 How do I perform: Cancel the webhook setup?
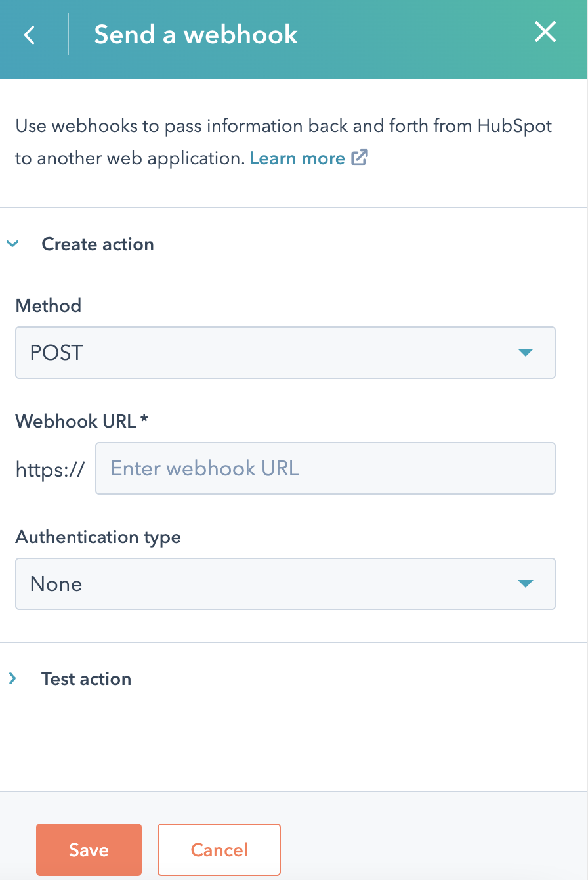tap(219, 850)
